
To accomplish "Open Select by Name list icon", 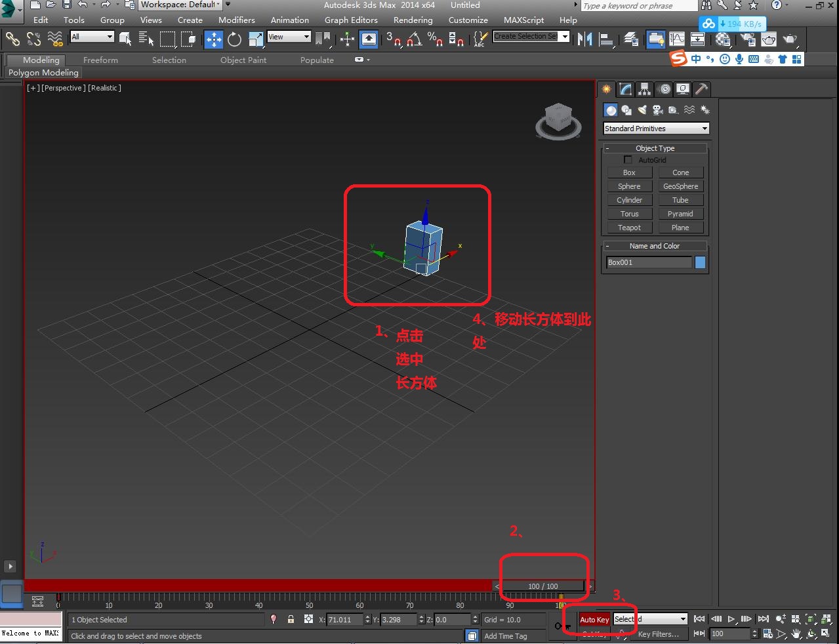I will coord(146,39).
